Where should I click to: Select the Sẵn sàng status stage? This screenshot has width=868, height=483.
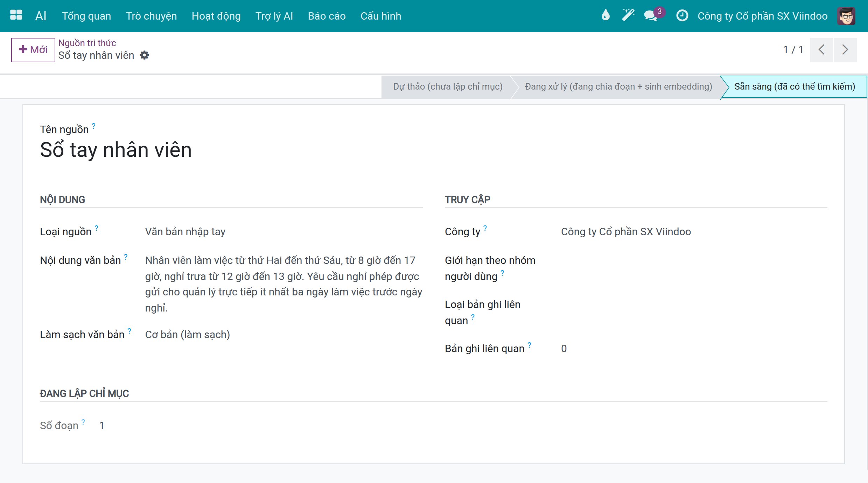pos(794,86)
